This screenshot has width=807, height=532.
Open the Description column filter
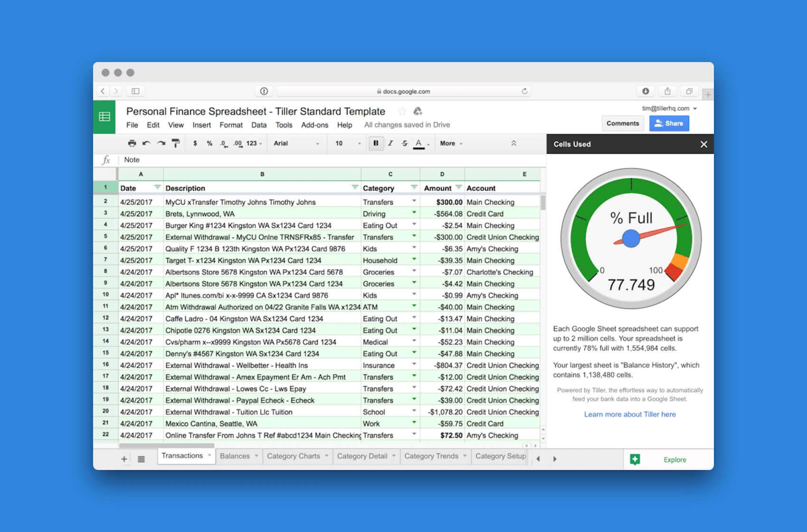[355, 187]
